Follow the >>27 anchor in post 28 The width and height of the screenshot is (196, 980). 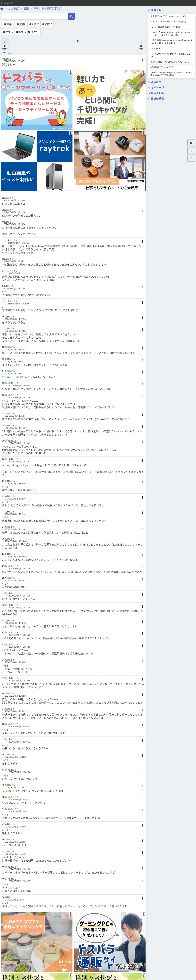tap(5, 584)
